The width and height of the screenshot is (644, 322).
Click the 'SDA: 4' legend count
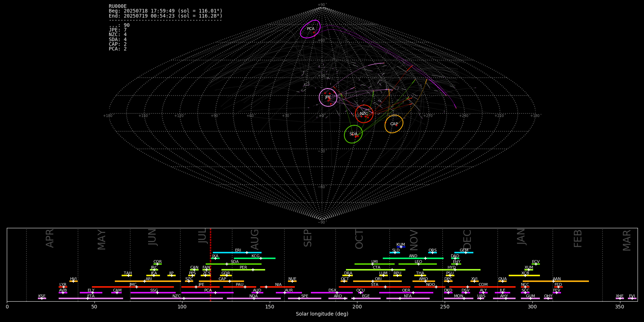point(118,39)
